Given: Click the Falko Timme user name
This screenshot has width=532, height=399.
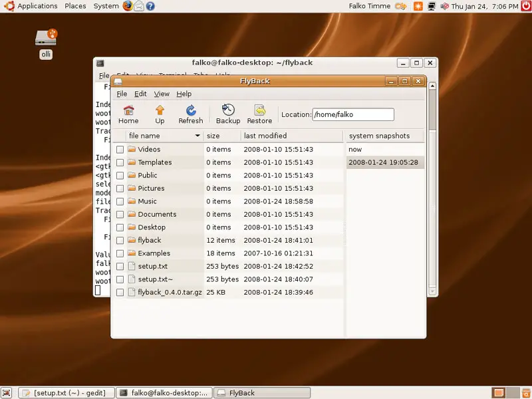Looking at the screenshot, I should pyautogui.click(x=370, y=6).
